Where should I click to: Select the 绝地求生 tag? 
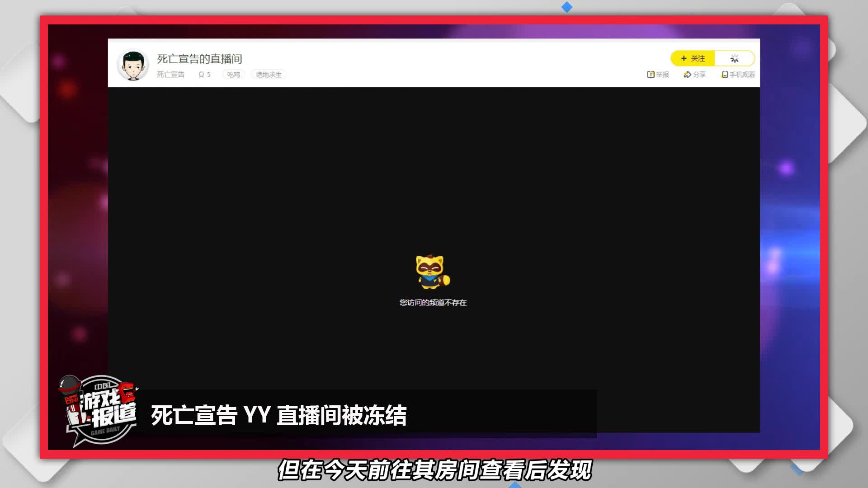click(x=269, y=75)
